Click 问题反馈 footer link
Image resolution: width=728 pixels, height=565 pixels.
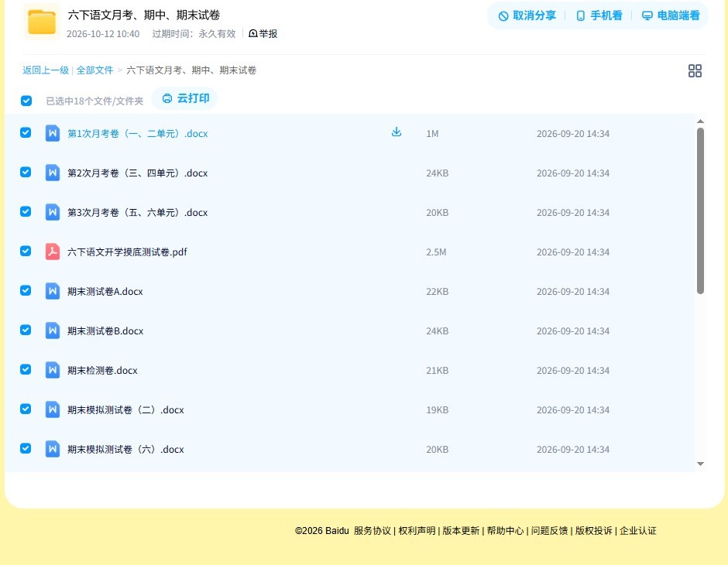(x=550, y=531)
